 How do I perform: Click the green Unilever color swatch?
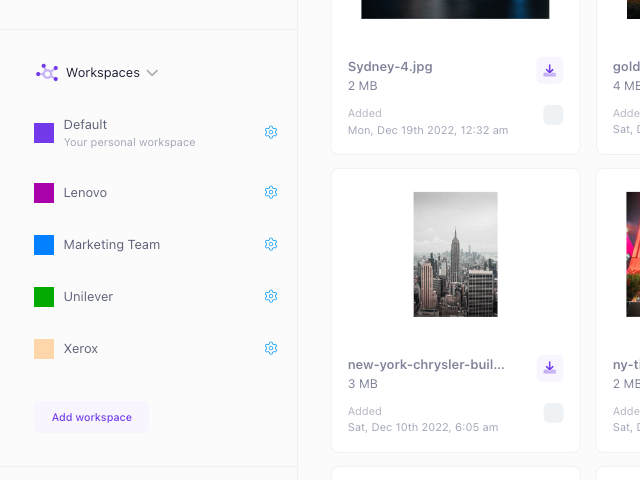click(44, 297)
